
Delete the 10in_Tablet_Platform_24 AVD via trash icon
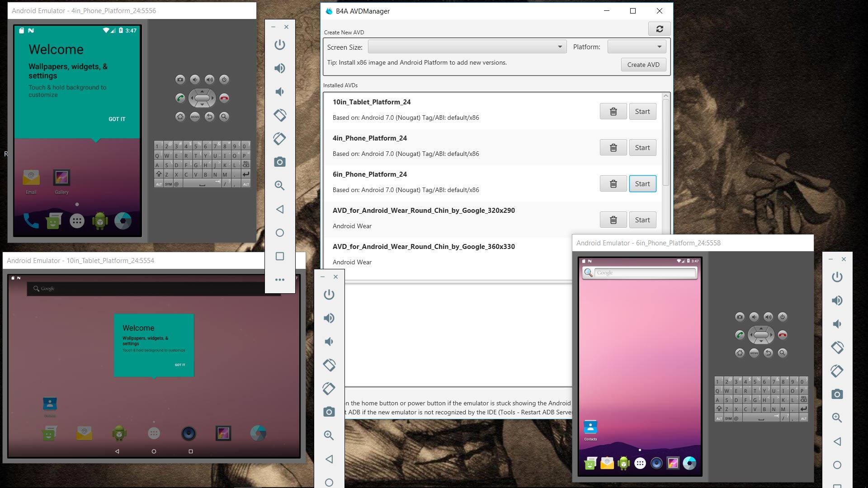(613, 112)
